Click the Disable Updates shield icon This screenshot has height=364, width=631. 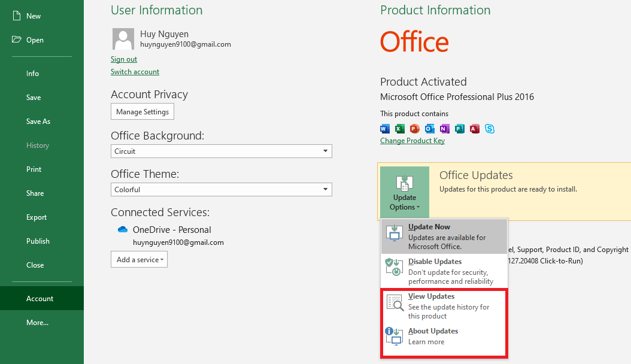[394, 267]
